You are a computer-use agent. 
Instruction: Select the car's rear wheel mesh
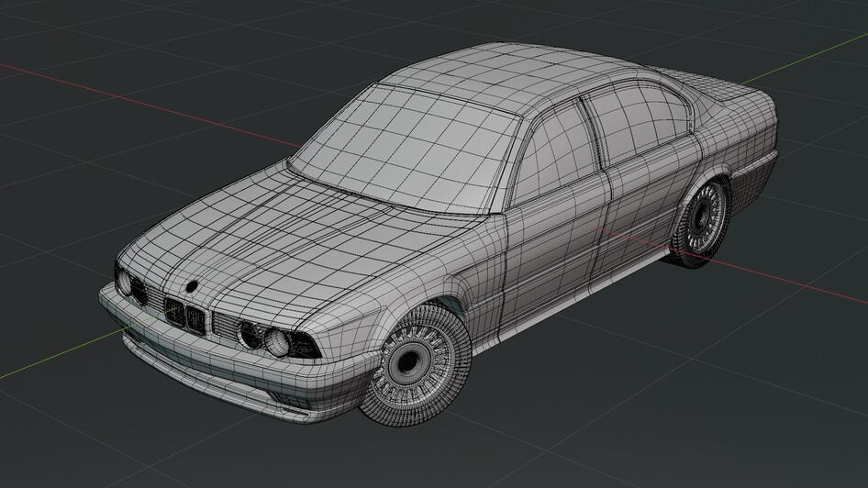[699, 222]
